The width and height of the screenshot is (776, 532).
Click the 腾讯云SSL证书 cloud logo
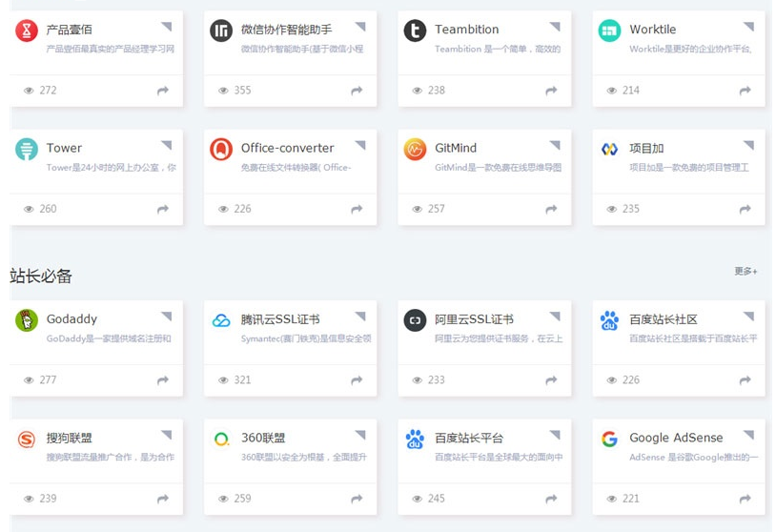coord(221,320)
